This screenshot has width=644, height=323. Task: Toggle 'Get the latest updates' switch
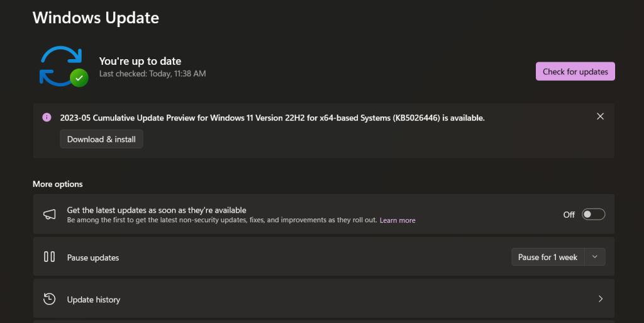point(593,215)
